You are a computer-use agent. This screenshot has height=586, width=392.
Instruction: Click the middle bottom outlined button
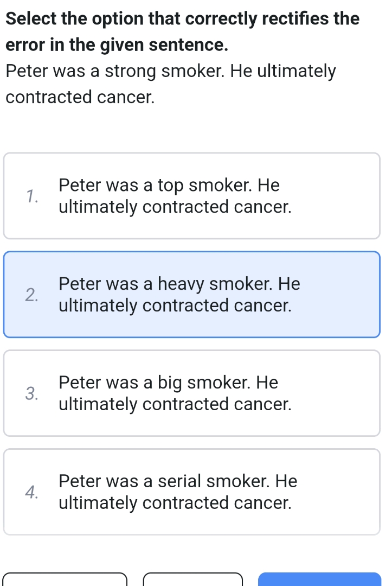tap(193, 582)
